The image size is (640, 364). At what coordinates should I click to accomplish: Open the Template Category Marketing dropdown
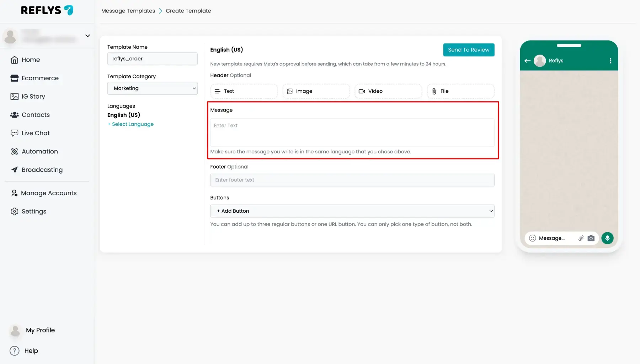(153, 88)
